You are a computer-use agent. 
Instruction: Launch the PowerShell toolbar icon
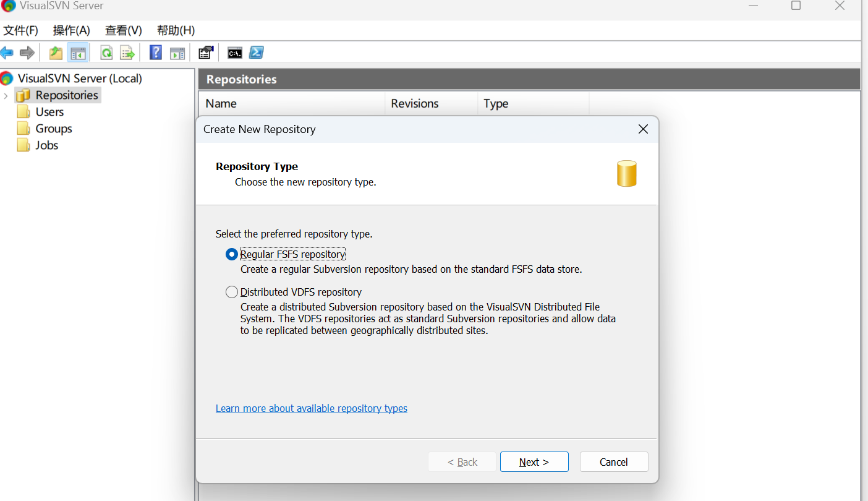point(257,53)
